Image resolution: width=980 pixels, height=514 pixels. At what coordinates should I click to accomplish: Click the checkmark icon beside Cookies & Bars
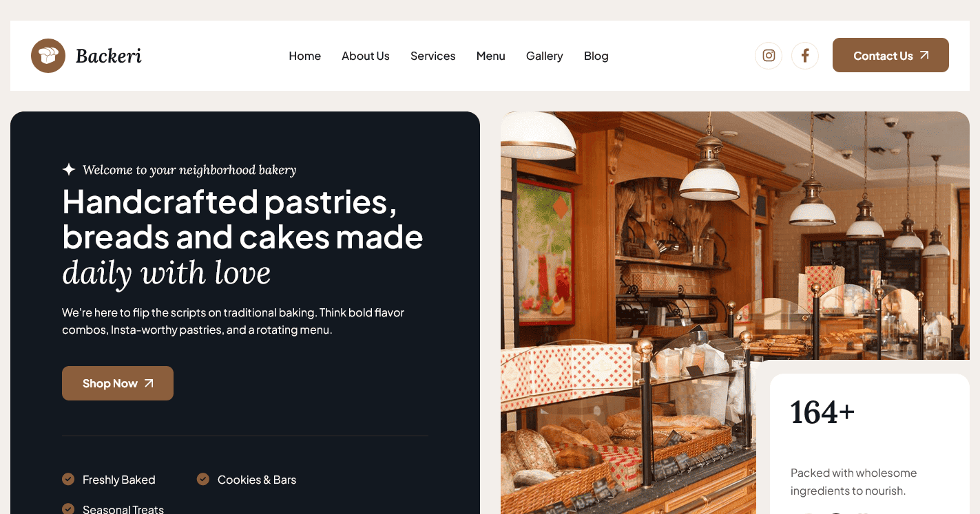(203, 479)
